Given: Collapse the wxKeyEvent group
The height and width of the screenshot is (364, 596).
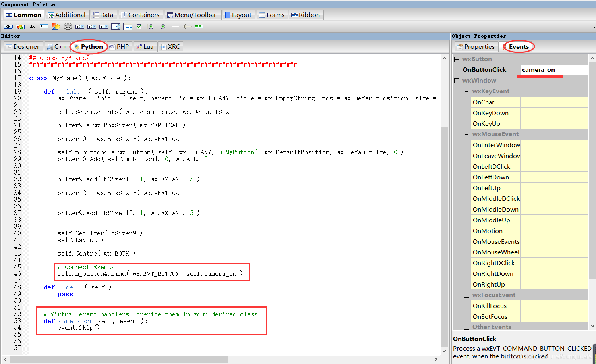Looking at the screenshot, I should [467, 91].
